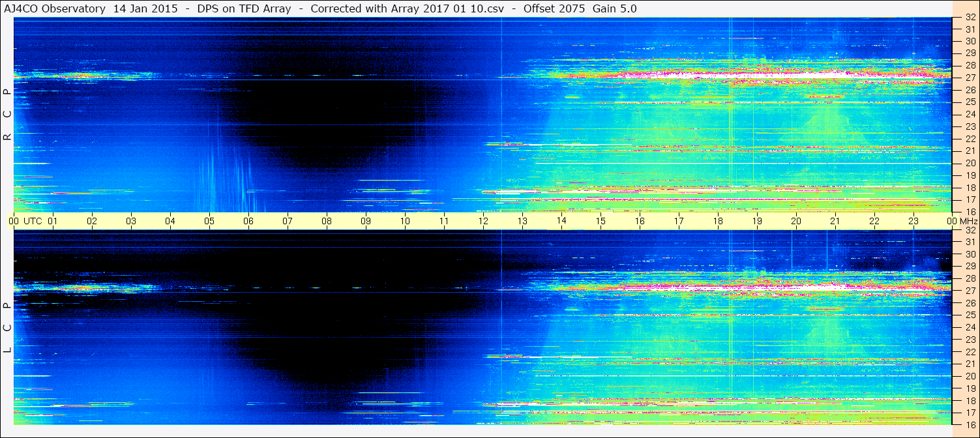The height and width of the screenshot is (438, 980).
Task: Click the MHz unit label on time axis
Action: coord(968,221)
